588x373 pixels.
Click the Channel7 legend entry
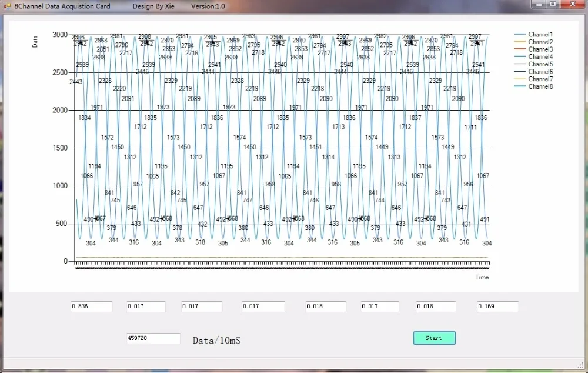pos(533,79)
